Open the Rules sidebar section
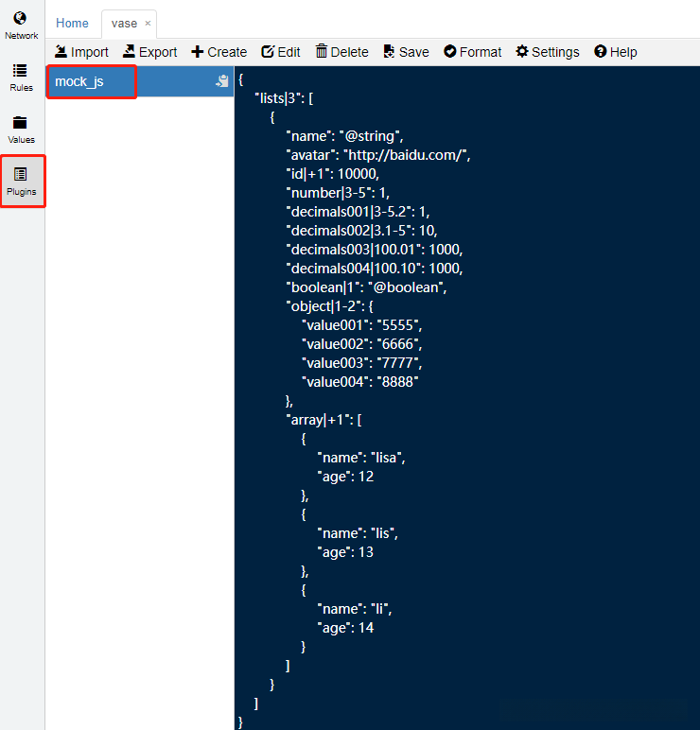This screenshot has height=730, width=700. pyautogui.click(x=21, y=78)
